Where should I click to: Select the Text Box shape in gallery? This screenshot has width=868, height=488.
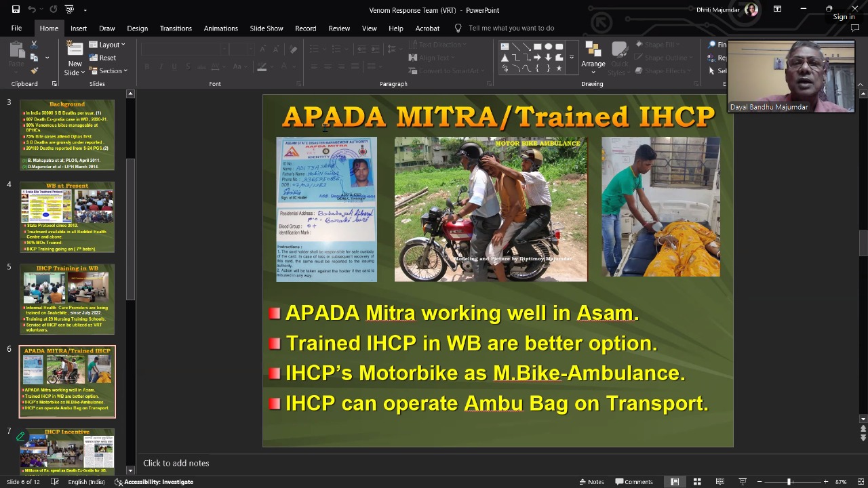(505, 47)
